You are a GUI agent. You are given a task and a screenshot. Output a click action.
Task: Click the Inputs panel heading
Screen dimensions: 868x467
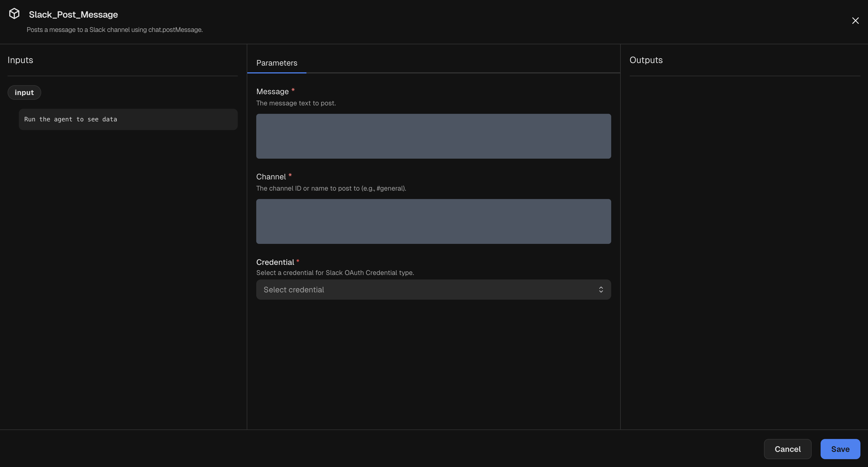pos(20,60)
